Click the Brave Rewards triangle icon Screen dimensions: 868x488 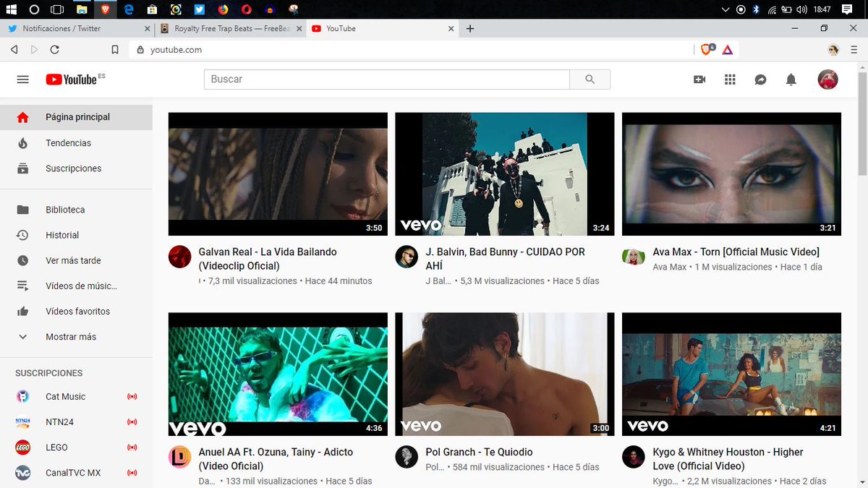727,50
